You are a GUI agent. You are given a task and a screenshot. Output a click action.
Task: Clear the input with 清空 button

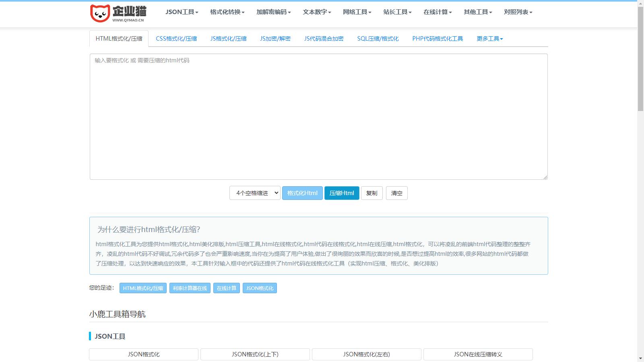[x=396, y=193]
